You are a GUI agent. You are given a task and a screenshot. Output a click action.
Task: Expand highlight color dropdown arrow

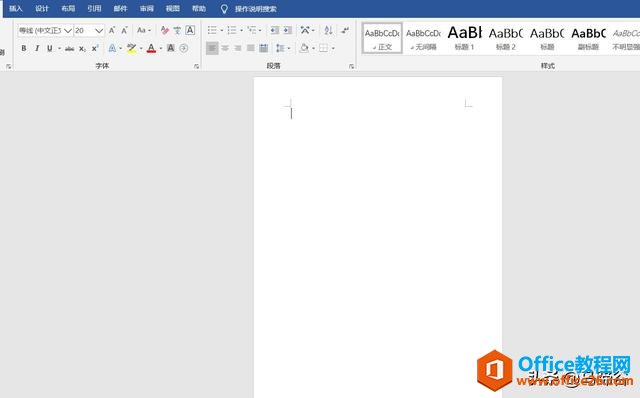[x=141, y=49]
